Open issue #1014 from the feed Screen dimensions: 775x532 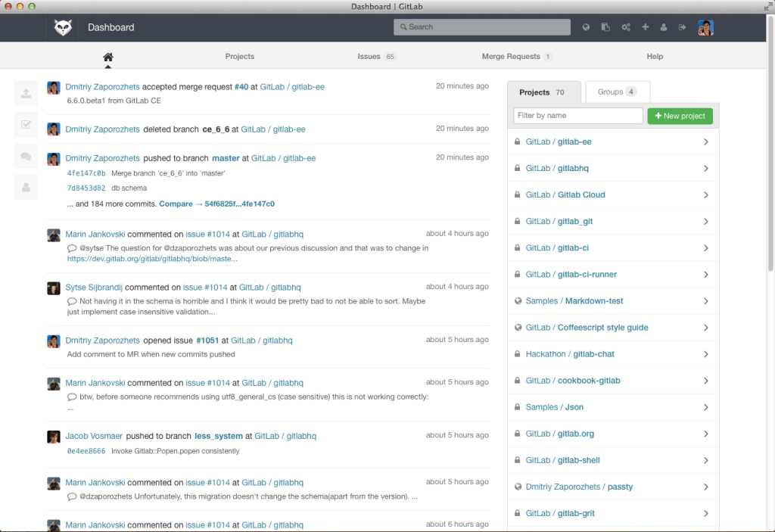coord(207,233)
